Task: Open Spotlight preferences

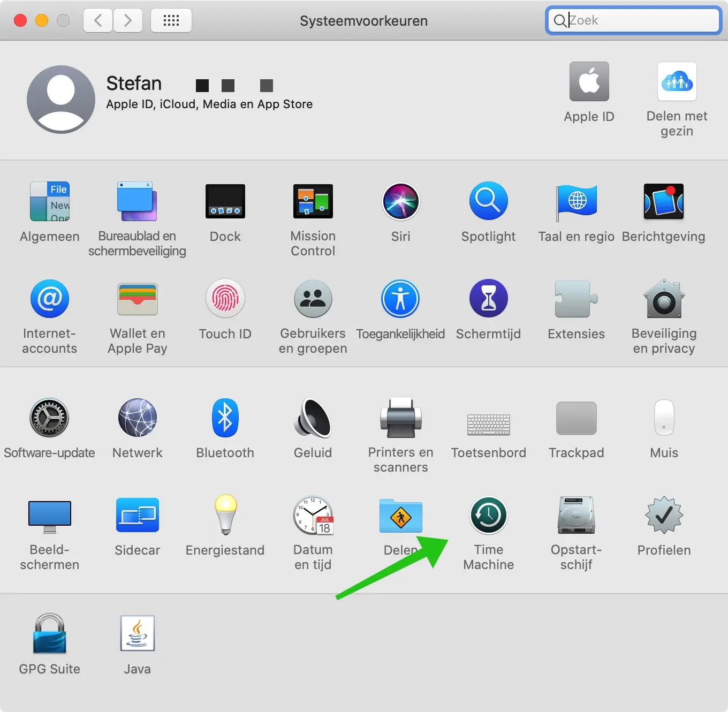Action: (x=489, y=202)
